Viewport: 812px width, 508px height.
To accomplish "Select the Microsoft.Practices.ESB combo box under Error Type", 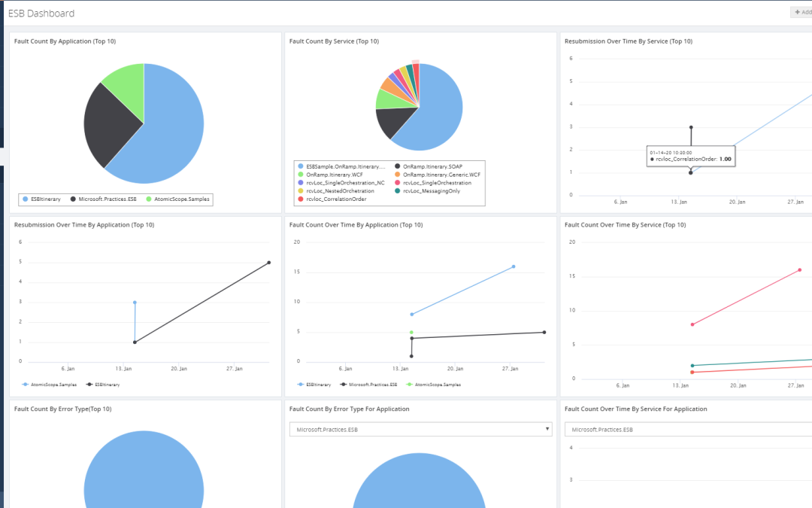I will pos(420,429).
